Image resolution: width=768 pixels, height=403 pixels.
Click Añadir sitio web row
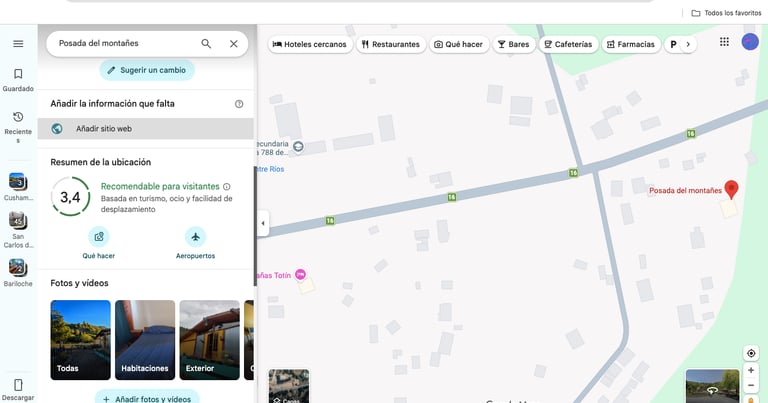point(145,129)
